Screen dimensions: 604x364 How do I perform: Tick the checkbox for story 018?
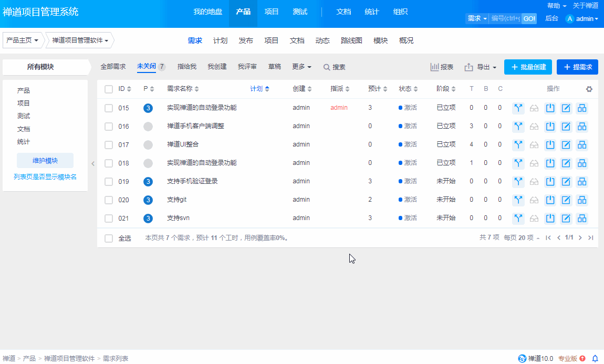click(109, 163)
